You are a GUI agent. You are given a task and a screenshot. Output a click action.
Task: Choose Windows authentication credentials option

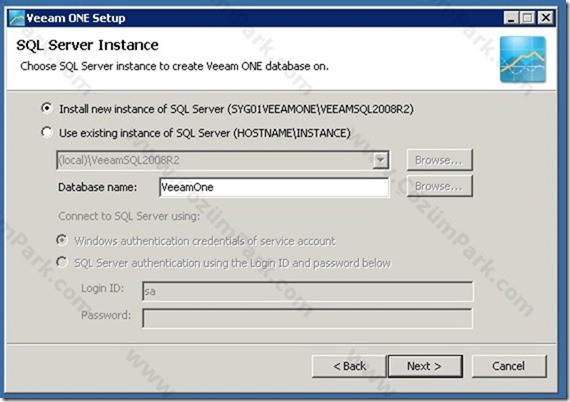tap(62, 240)
